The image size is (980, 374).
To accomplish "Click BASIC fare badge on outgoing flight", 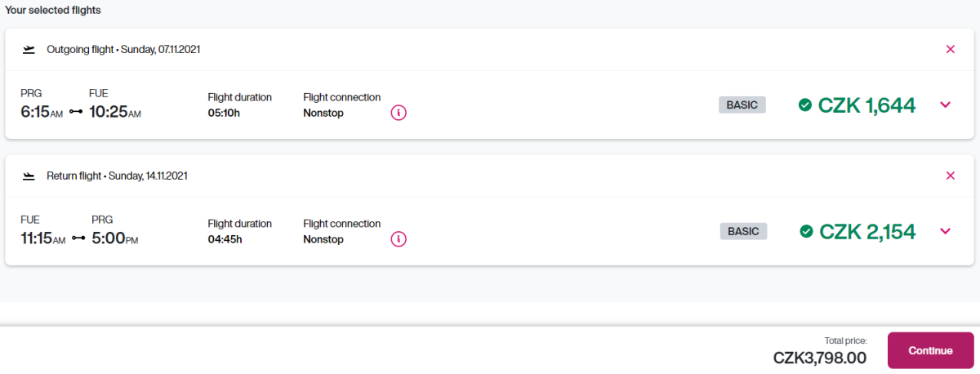I will coord(742,105).
